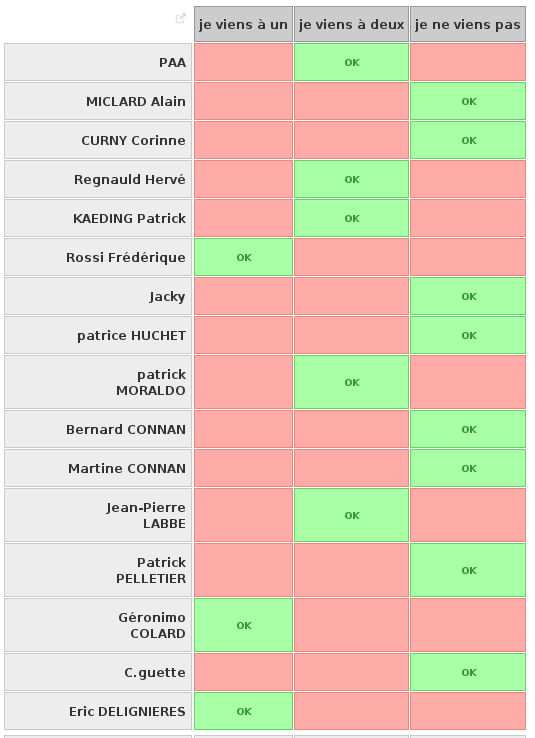
Task: Select the "je viens à deux" column header
Action: pyautogui.click(x=351, y=24)
